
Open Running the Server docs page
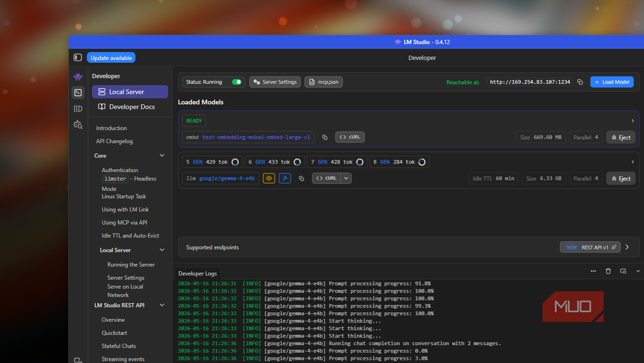(x=131, y=265)
